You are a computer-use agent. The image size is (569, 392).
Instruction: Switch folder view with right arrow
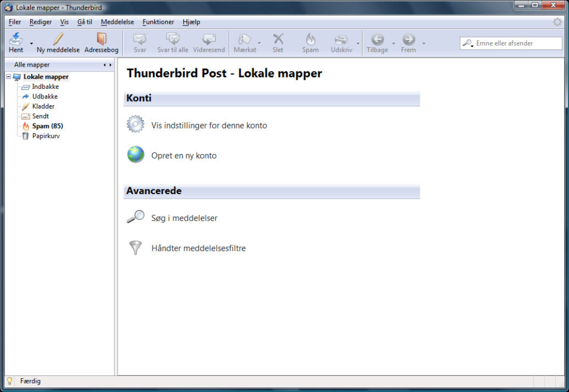110,65
